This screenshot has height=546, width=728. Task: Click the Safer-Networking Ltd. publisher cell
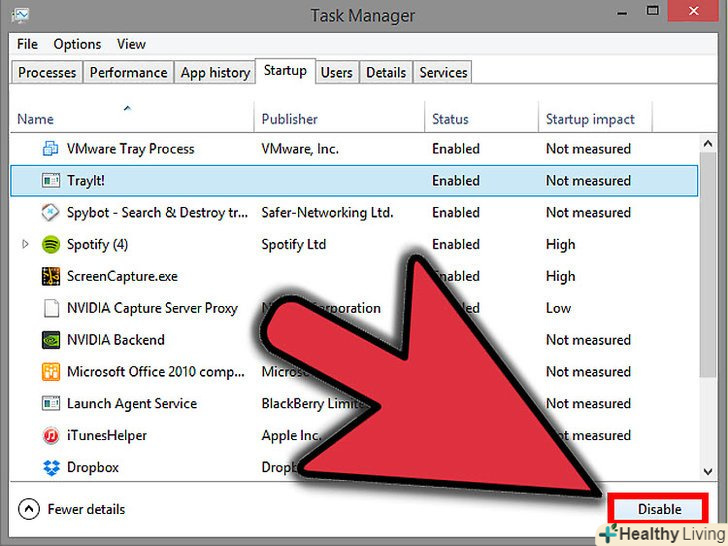[327, 213]
